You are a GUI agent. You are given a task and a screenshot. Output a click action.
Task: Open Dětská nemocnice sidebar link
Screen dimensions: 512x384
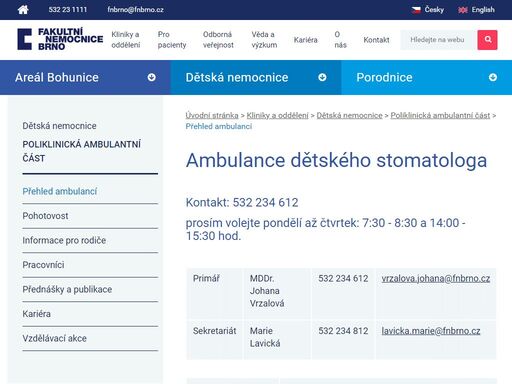coord(59,126)
